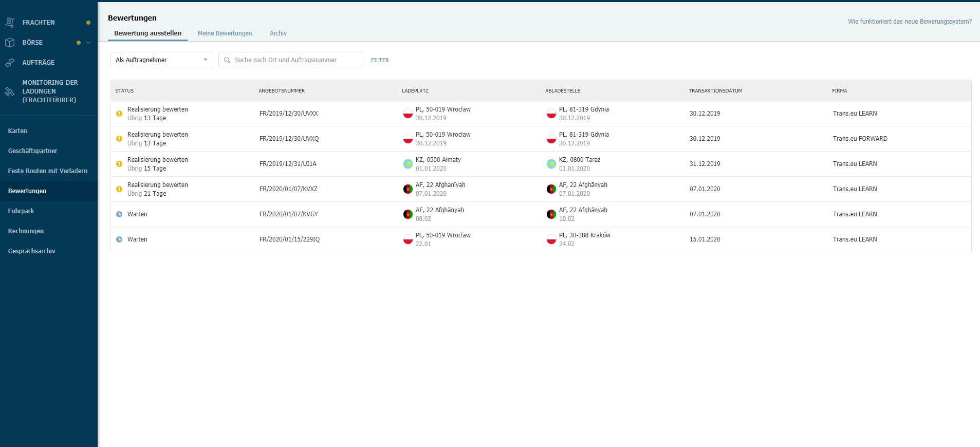Image resolution: width=980 pixels, height=447 pixels.
Task: Click the yellow notification dot next to Frachten
Action: (88, 23)
